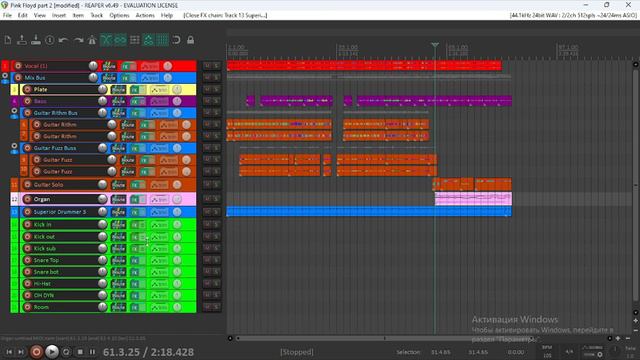This screenshot has width=640, height=360.
Task: Open the Actions menu
Action: click(x=145, y=16)
